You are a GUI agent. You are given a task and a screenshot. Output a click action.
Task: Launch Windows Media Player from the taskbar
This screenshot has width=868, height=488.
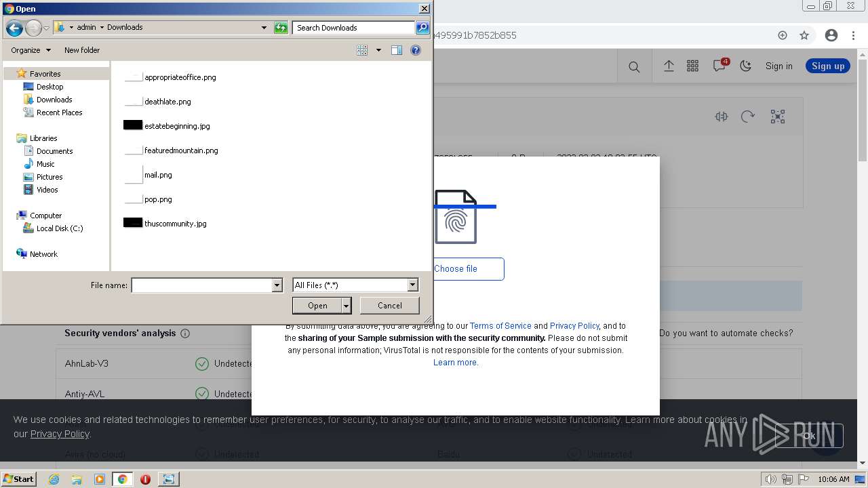tap(100, 479)
